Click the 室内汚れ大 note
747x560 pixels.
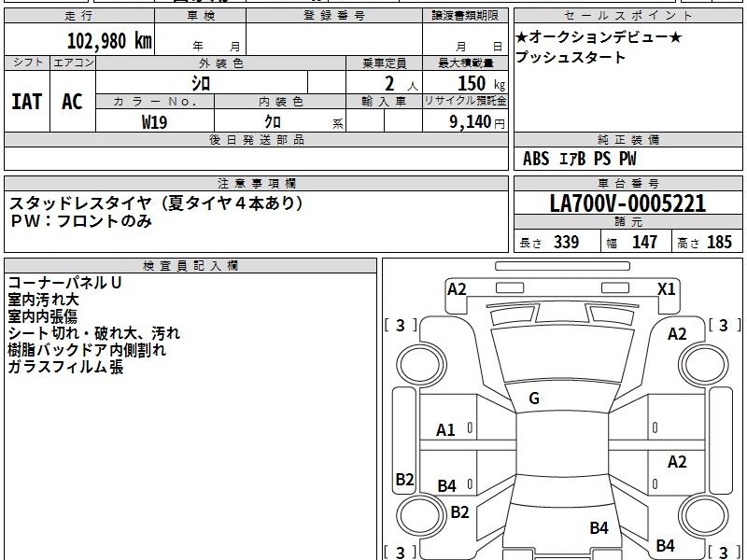[x=43, y=300]
